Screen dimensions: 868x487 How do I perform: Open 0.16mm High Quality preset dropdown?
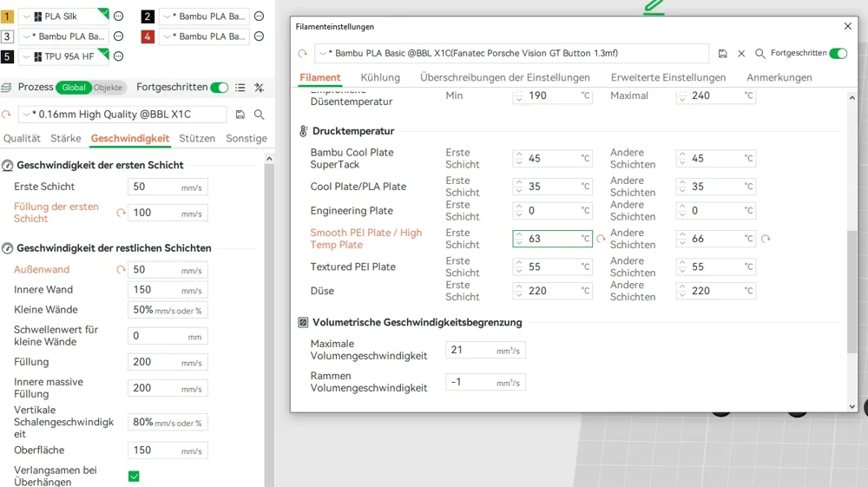coord(122,115)
